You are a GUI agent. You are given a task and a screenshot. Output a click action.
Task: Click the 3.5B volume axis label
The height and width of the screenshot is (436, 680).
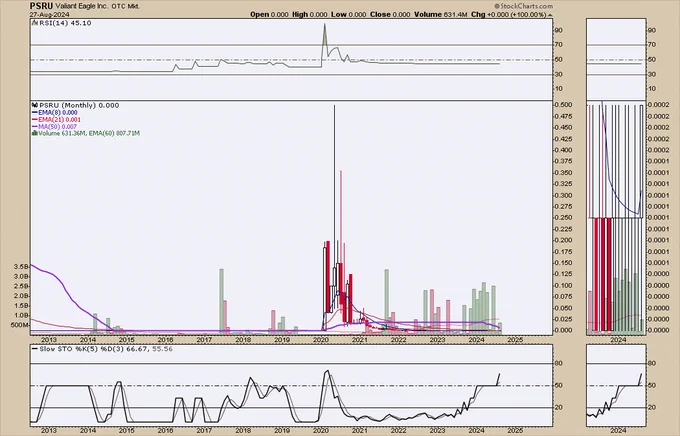(22, 266)
